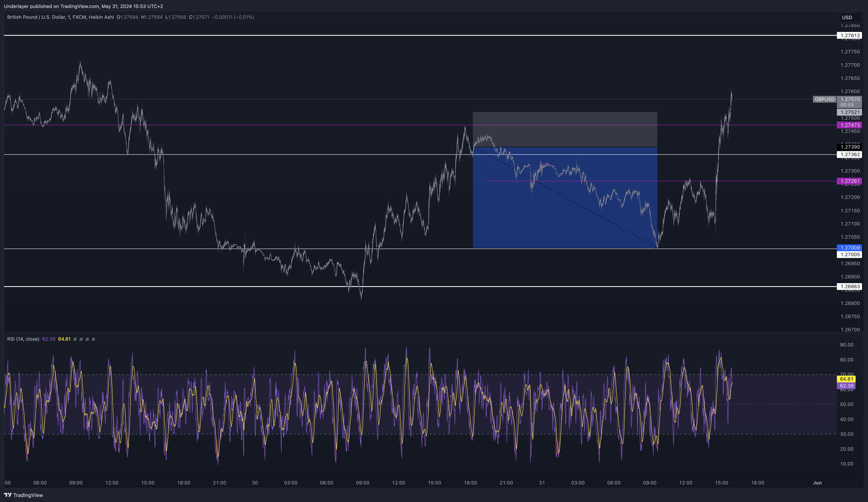868x502 pixels.
Task: Click the 1.27200 price axis tick
Action: click(850, 197)
